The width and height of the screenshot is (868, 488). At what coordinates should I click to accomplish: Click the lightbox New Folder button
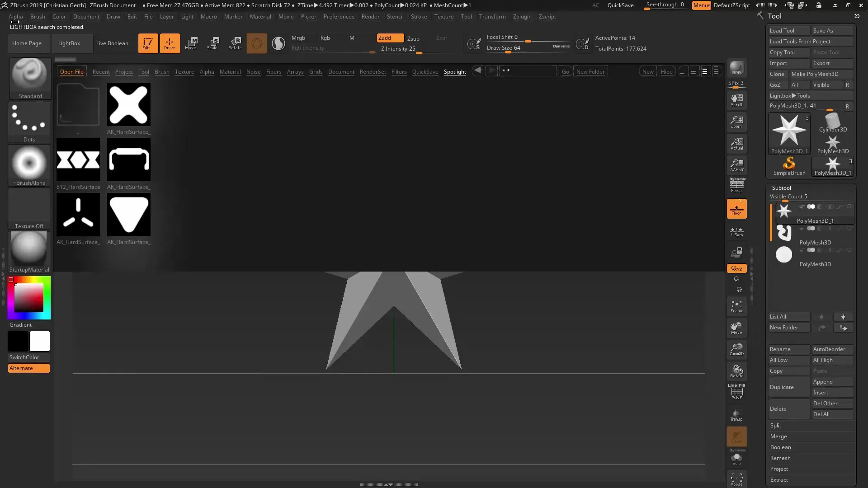[590, 71]
